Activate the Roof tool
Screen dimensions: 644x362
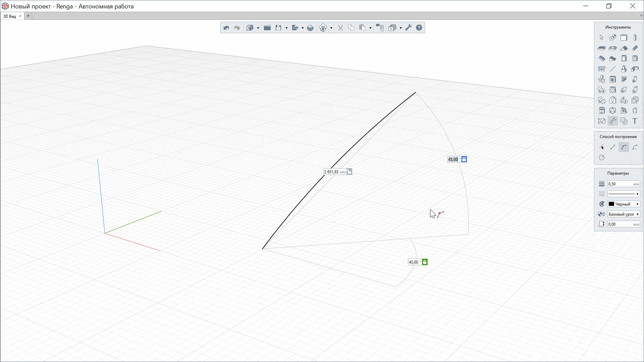(x=624, y=48)
